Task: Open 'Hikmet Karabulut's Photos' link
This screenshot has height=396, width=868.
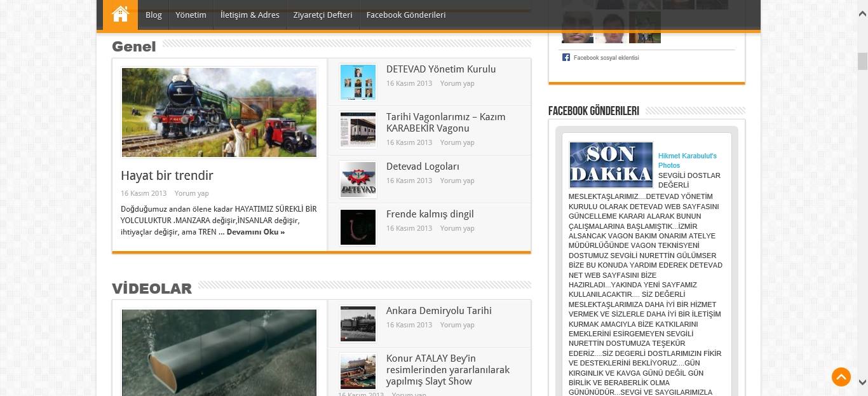Action: 688,160
